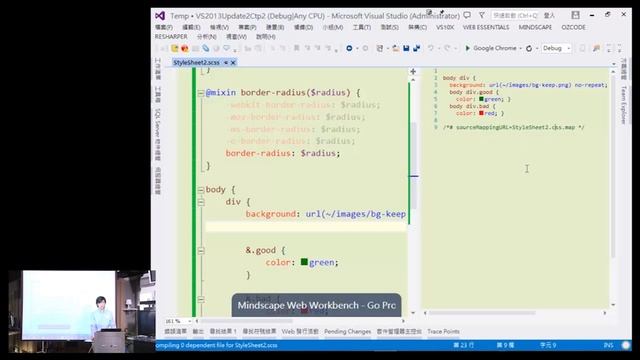Click the split-view plus icon above scrollbar
640x360 pixels.
(413, 71)
